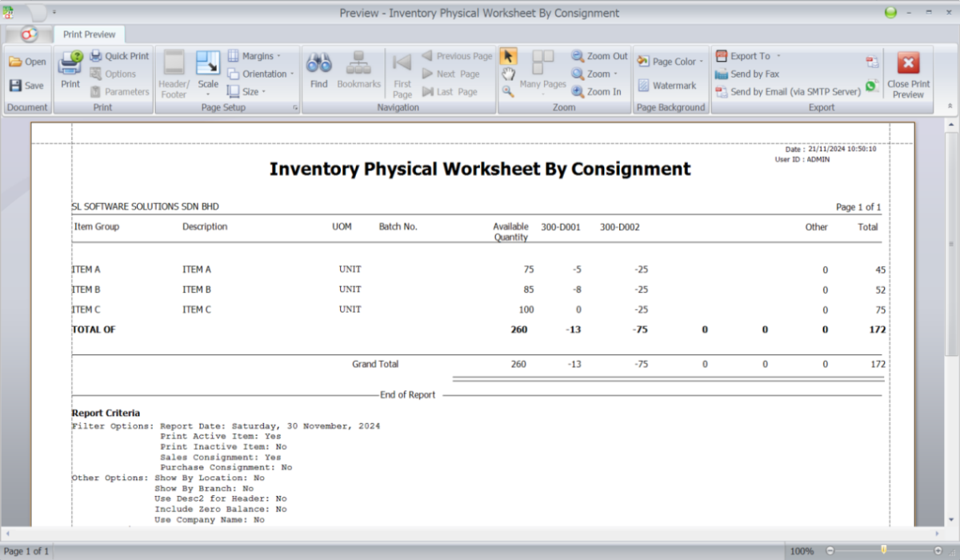Open the Margins dropdown

pos(255,56)
